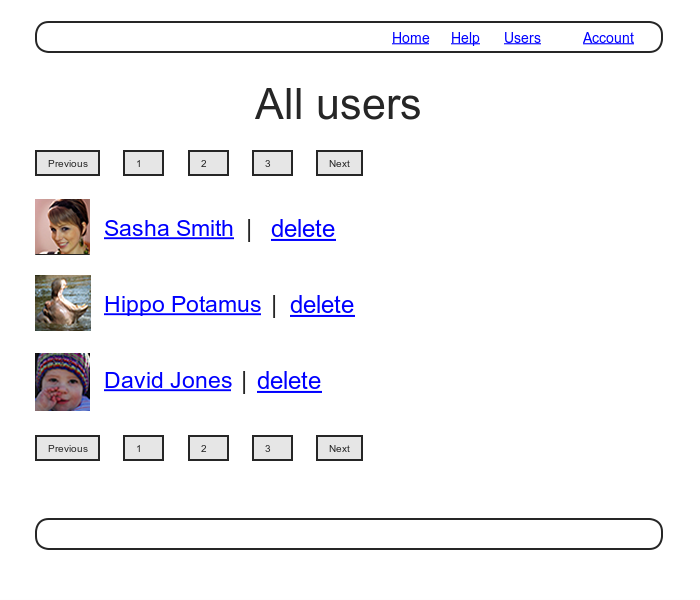Go to the Users navigation link
700x600 pixels.
[522, 38]
